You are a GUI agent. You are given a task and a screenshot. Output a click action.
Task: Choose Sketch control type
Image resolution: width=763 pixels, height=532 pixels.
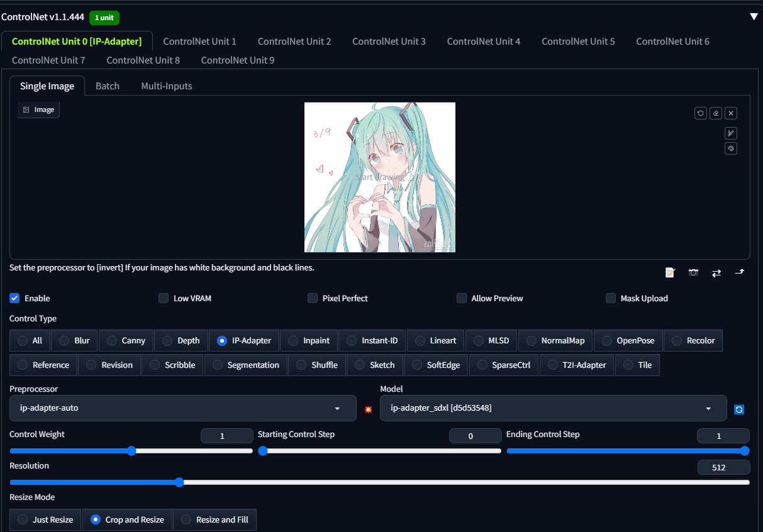(x=375, y=365)
